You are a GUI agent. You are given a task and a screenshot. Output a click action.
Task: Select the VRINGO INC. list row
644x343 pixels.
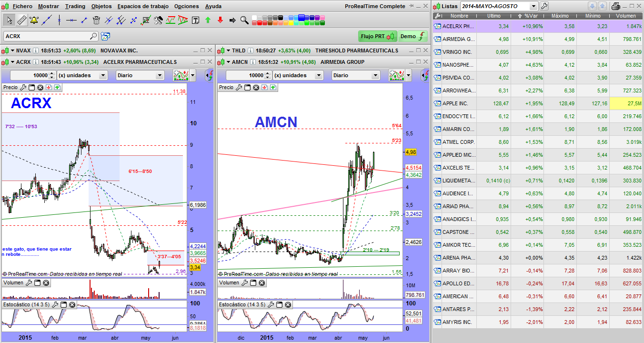pyautogui.click(x=538, y=52)
